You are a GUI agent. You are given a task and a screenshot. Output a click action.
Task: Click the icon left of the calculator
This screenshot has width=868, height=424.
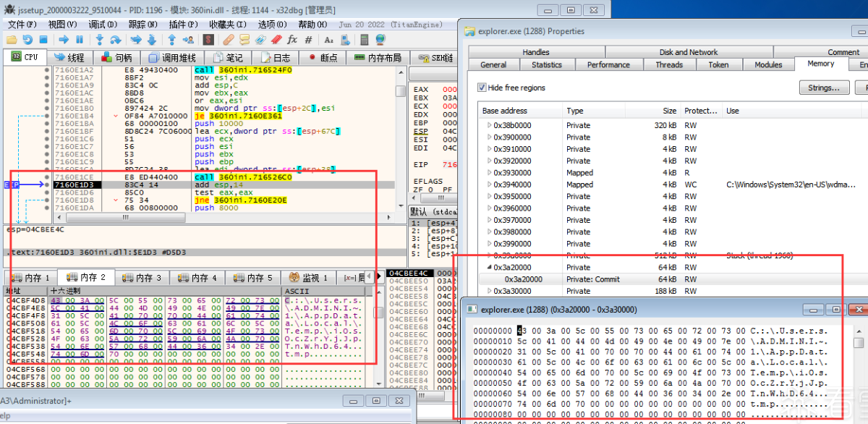346,40
